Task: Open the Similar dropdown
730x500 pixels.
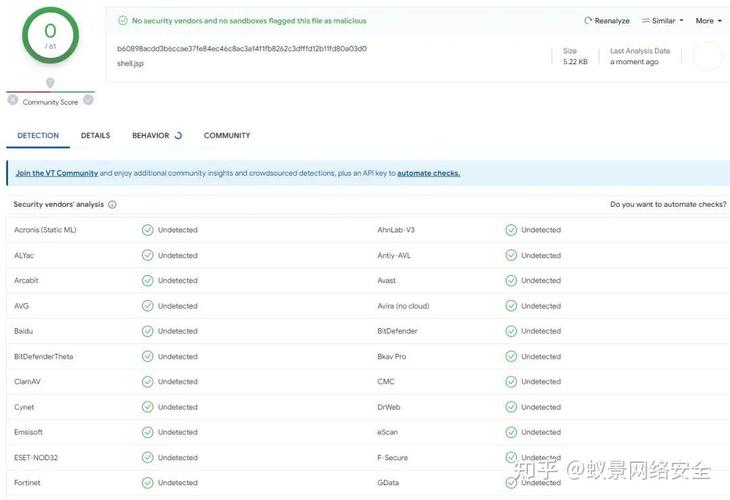Action: pos(662,21)
